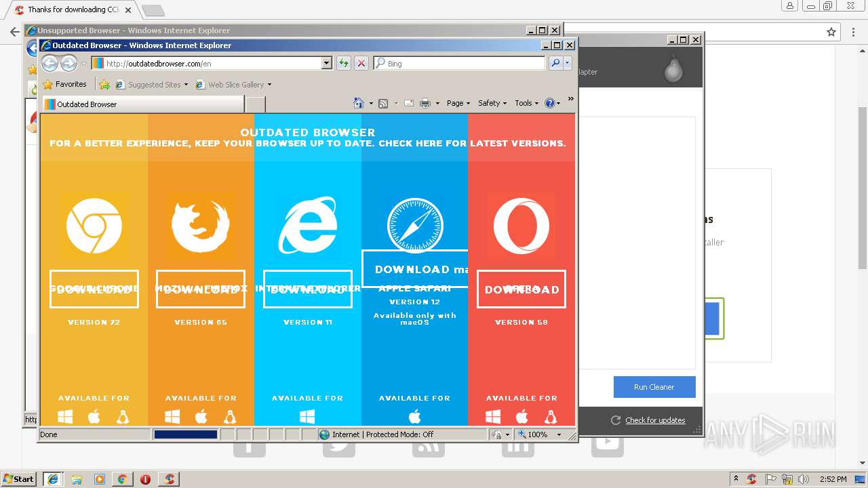Click the Apple Safari compass icon
Screen dimensions: 868x488
[x=415, y=226]
